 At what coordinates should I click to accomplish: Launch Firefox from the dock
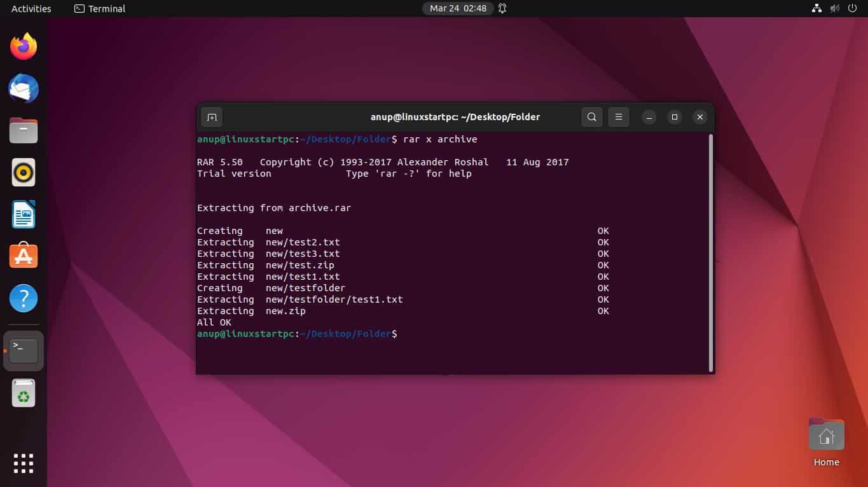pyautogui.click(x=24, y=45)
